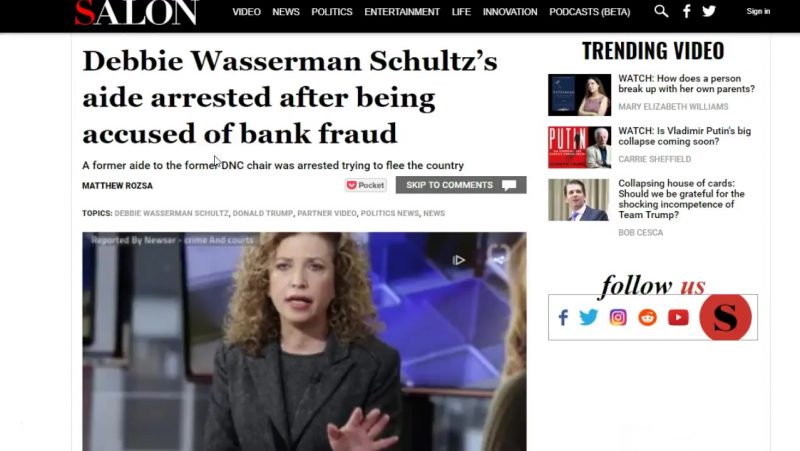Open Matthew Rozsa author page
The width and height of the screenshot is (800, 451).
[117, 186]
